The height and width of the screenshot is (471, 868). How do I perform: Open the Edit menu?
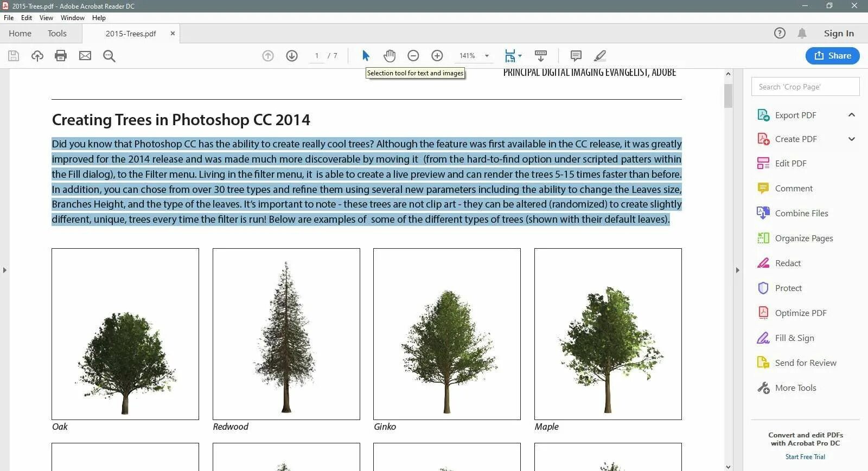pyautogui.click(x=27, y=18)
